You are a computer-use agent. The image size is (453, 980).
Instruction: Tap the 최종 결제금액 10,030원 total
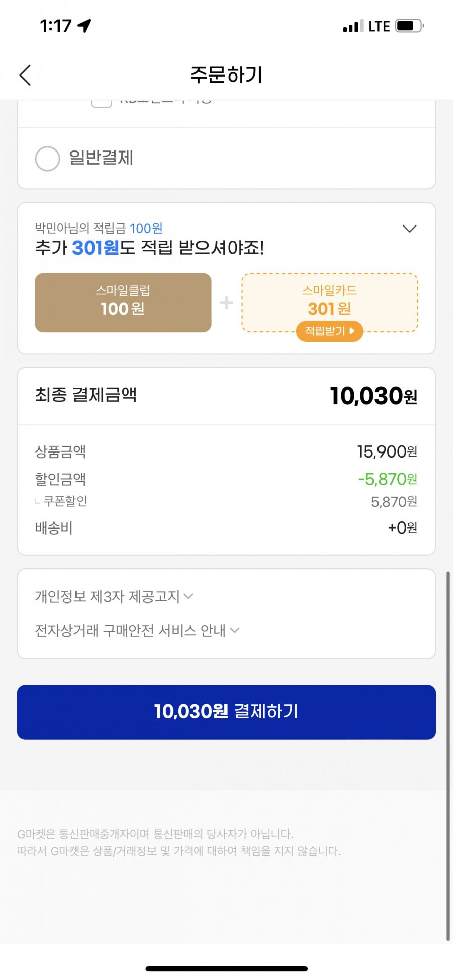tap(373, 396)
